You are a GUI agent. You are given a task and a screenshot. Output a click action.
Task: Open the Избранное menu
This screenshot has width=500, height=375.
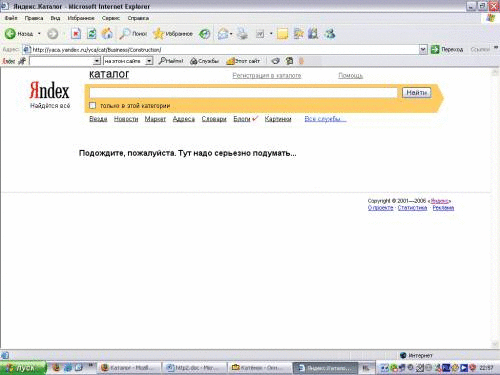(x=81, y=18)
